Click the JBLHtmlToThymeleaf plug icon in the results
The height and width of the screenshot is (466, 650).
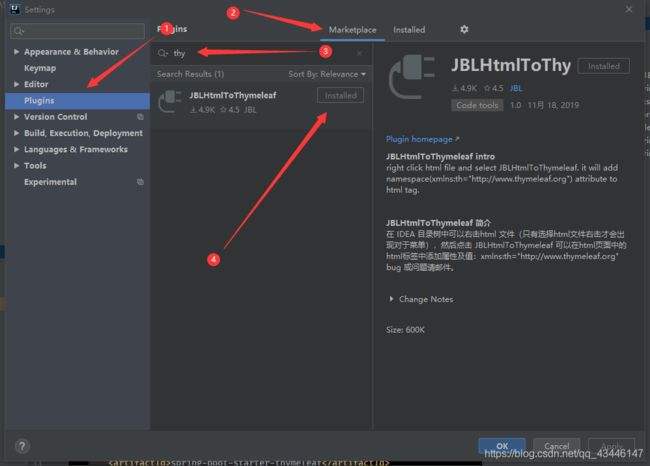click(x=170, y=101)
